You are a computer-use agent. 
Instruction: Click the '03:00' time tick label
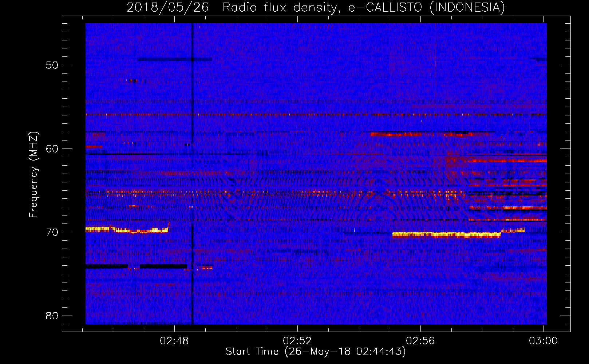543,341
